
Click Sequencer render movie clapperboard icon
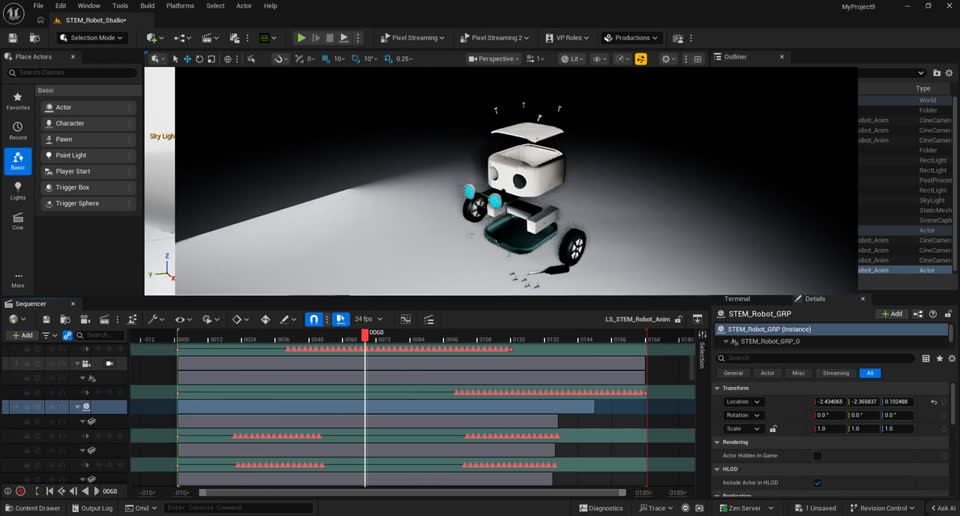(x=105, y=320)
